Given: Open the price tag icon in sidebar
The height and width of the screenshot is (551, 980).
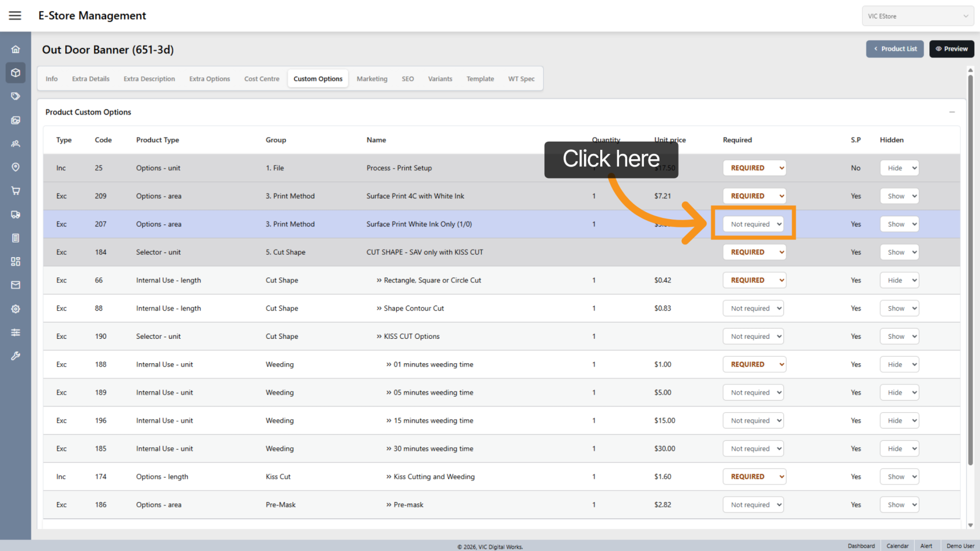Looking at the screenshot, I should coord(16,96).
